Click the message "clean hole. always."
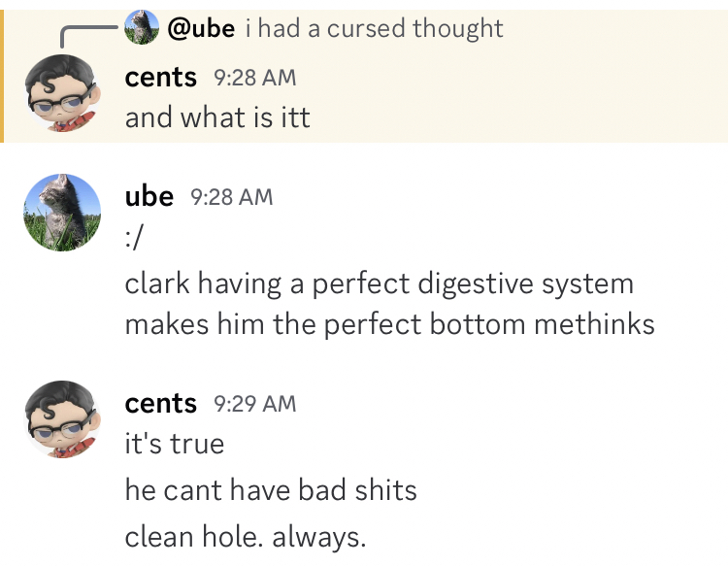 [x=246, y=536]
